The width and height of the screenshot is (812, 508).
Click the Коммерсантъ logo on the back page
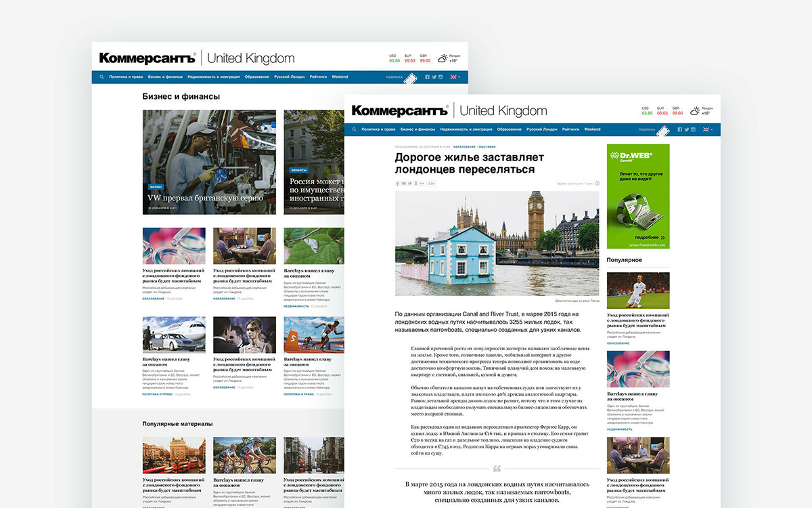148,58
